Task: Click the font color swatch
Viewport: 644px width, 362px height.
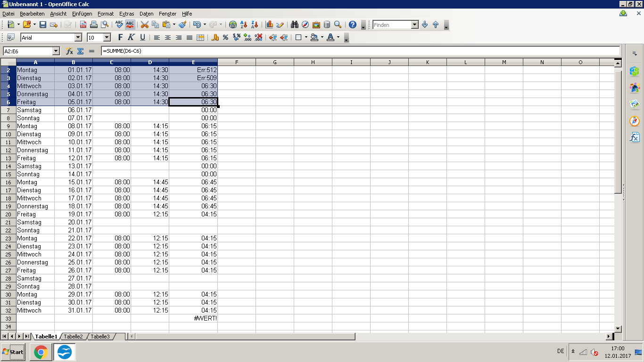Action: click(330, 37)
